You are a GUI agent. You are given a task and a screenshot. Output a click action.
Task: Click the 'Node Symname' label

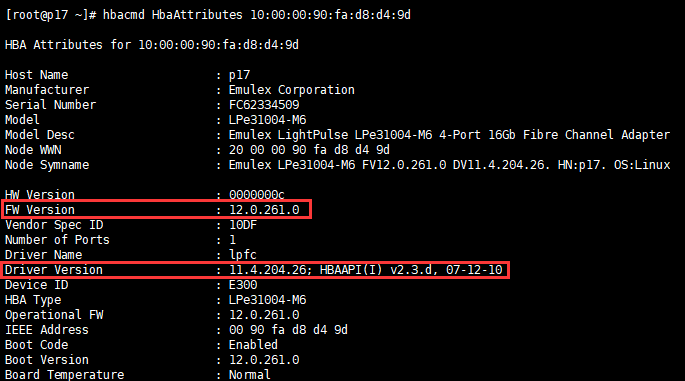(47, 165)
